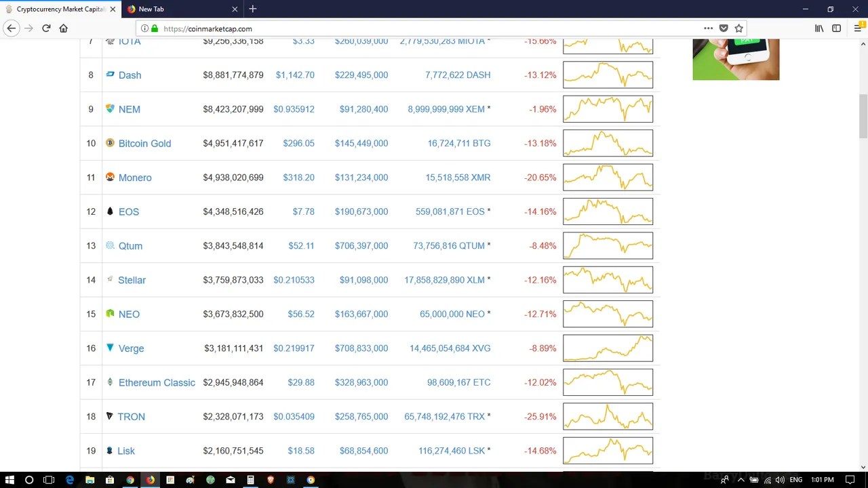The width and height of the screenshot is (868, 488).
Task: Click TRON price $0.035409
Action: [x=294, y=417]
